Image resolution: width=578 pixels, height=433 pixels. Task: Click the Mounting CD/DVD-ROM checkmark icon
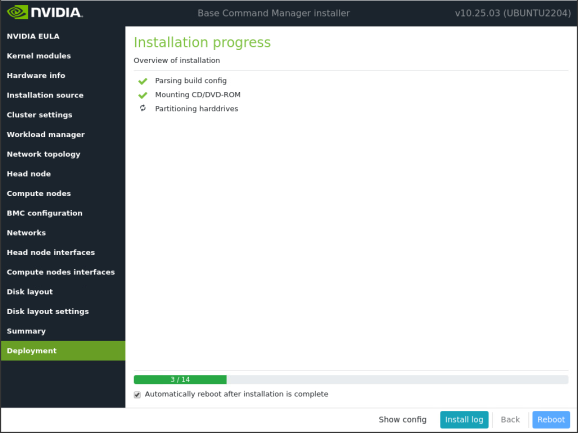point(143,95)
